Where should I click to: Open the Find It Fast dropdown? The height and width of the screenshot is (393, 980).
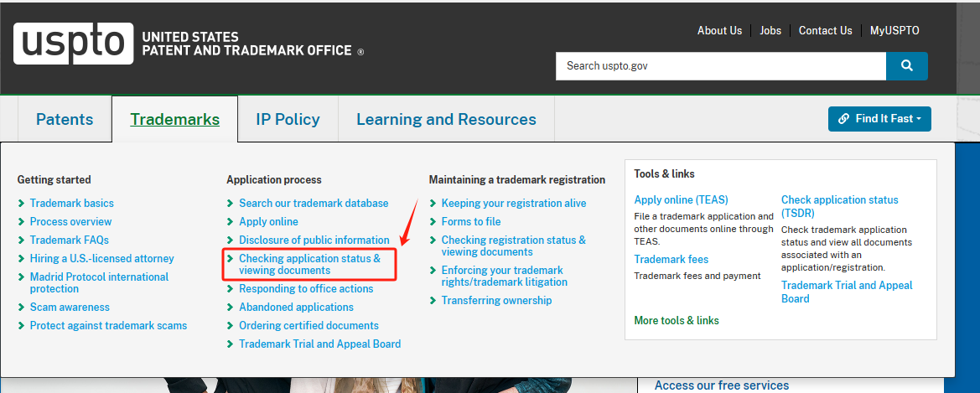pyautogui.click(x=879, y=119)
